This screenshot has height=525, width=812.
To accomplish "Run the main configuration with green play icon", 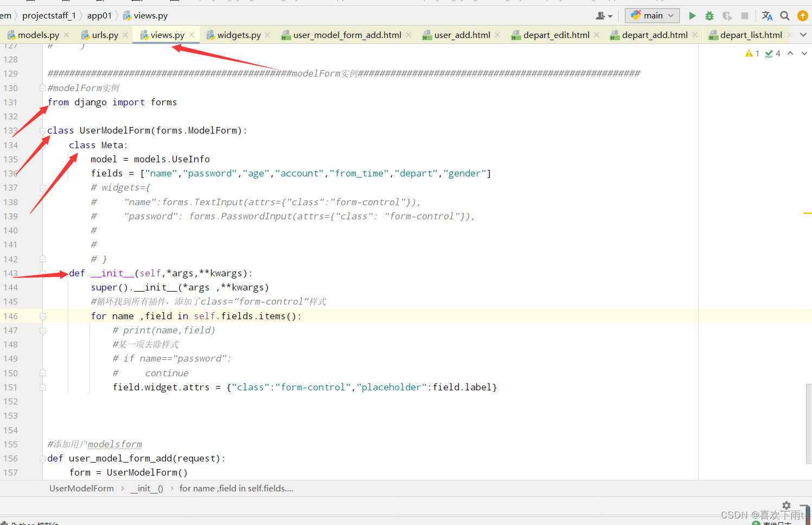I will [x=692, y=16].
